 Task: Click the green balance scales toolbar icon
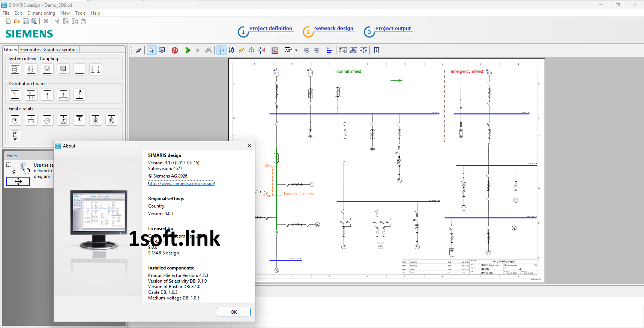[252, 50]
